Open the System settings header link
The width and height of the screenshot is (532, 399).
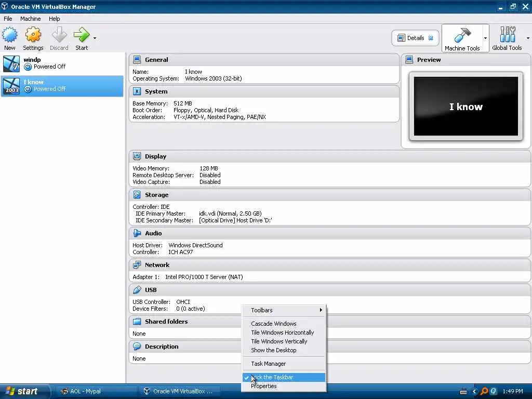coord(156,91)
